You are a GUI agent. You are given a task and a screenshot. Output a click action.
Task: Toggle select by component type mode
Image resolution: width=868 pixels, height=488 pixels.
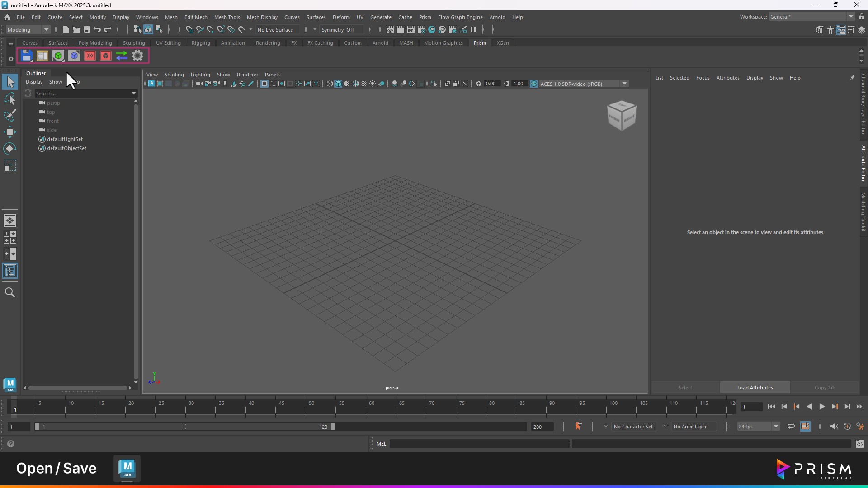[x=159, y=30]
